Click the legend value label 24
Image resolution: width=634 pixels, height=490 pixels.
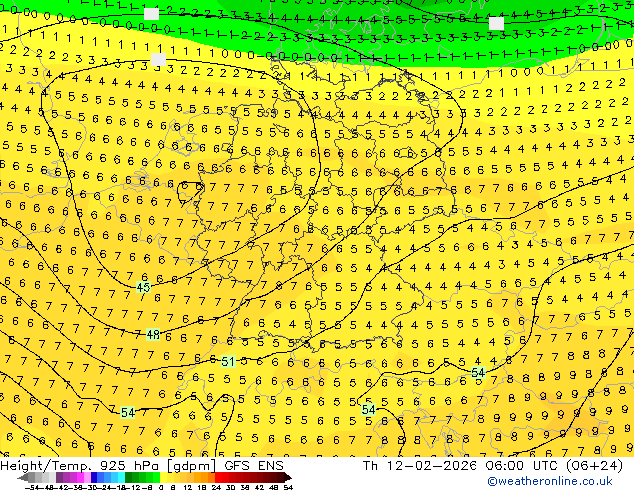[x=216, y=487]
